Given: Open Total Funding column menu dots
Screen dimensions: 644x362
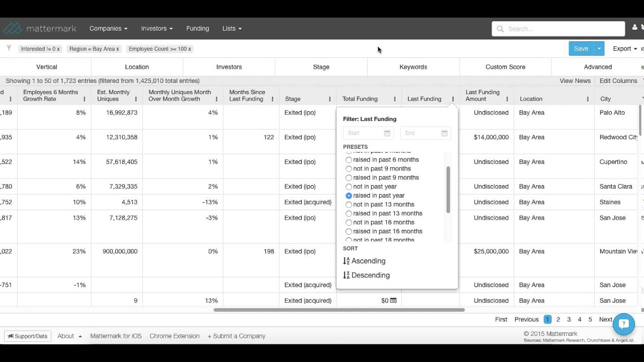Looking at the screenshot, I should [395, 99].
